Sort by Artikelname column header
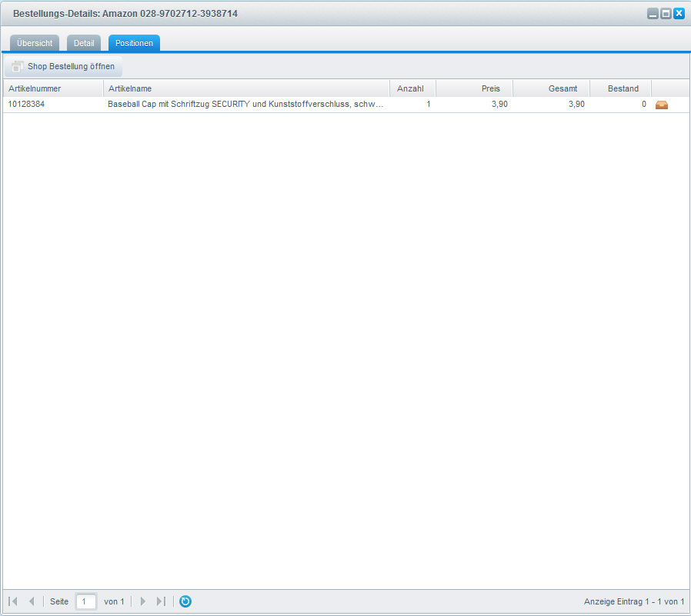 coord(246,88)
